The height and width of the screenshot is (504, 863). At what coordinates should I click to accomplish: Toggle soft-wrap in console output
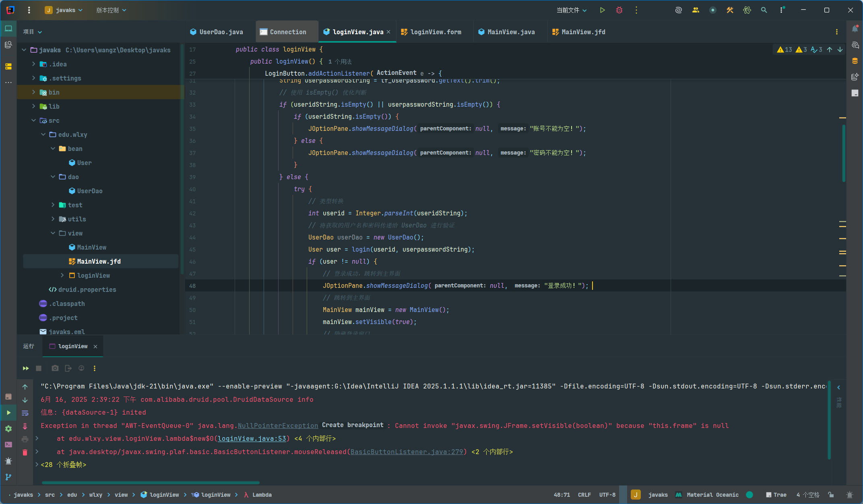pos(25,413)
